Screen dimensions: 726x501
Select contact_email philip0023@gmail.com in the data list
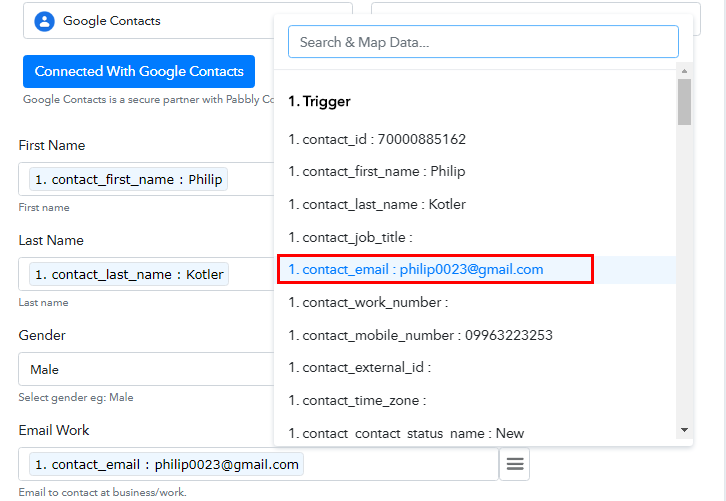coord(476,269)
